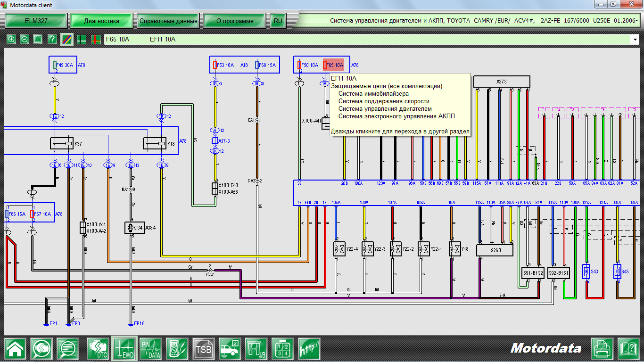Open the connector pinout icon
Screen dimensions: 644x362
[282, 349]
